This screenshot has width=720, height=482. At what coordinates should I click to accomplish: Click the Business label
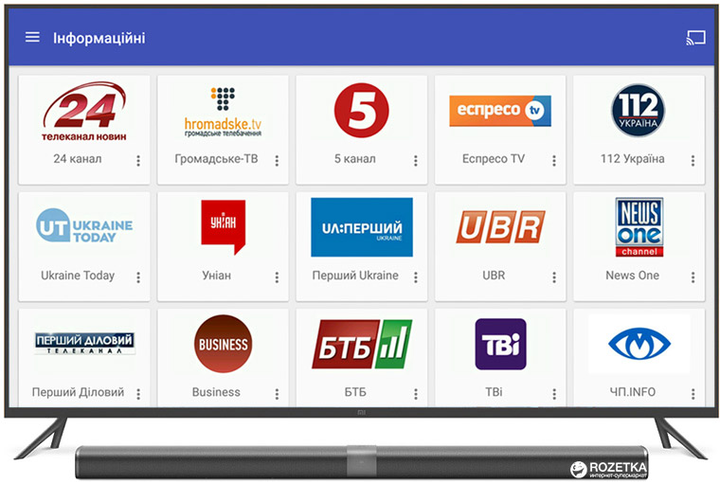pyautogui.click(x=216, y=392)
